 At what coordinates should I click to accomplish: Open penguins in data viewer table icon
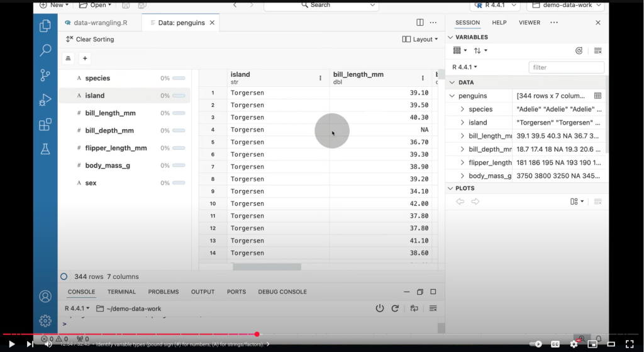[x=597, y=96]
